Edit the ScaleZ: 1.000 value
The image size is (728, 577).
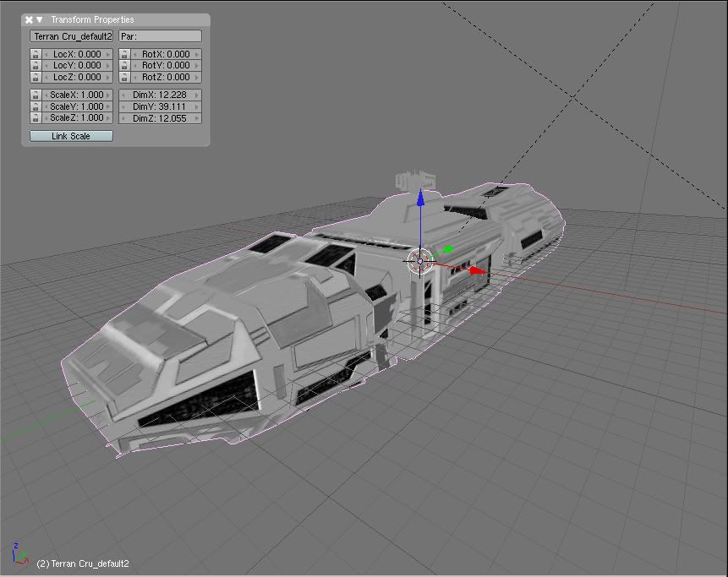[77, 117]
